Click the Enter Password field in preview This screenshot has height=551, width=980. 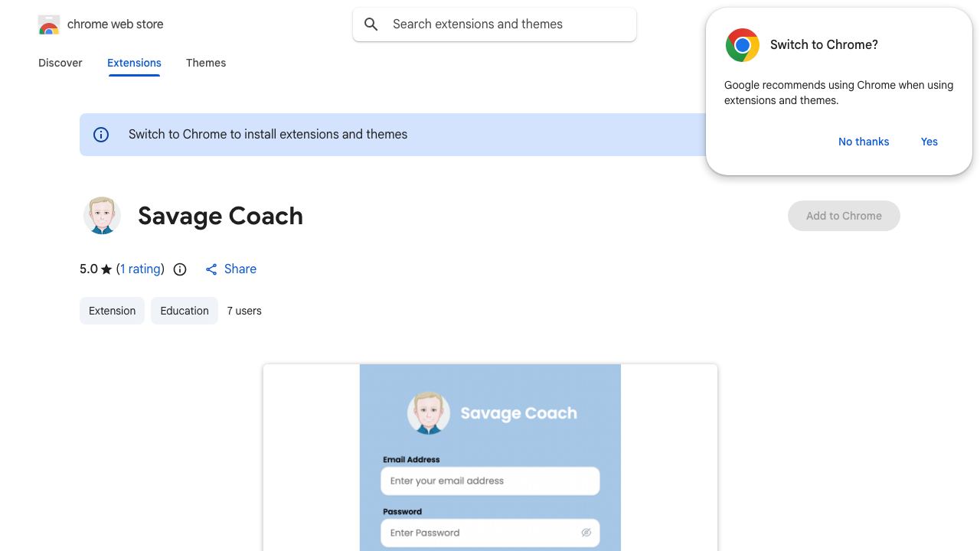pos(490,533)
